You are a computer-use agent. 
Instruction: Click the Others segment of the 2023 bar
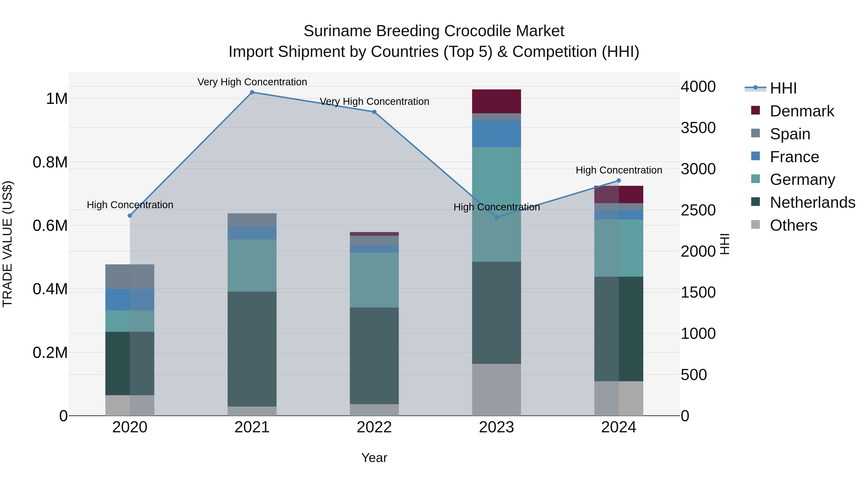(x=496, y=390)
